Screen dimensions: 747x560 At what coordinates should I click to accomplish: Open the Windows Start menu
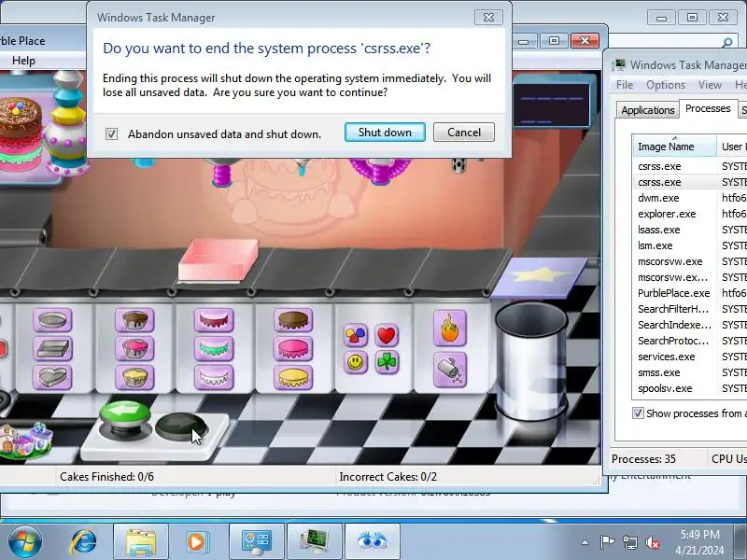pos(24,542)
